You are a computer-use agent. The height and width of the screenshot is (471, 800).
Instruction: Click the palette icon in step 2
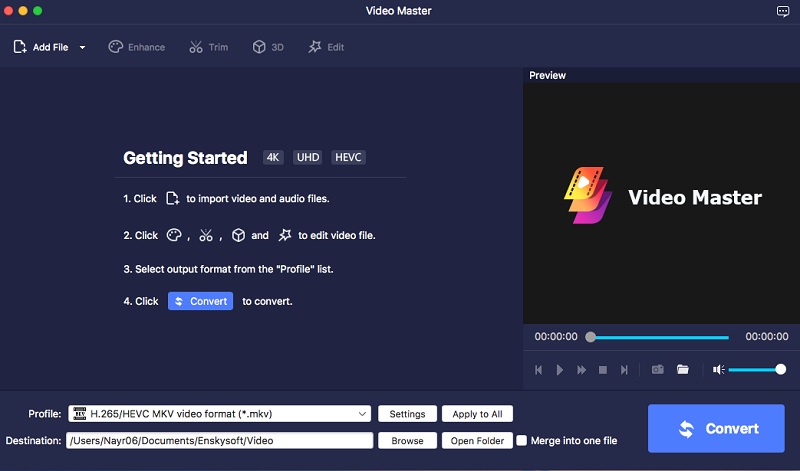tap(174, 235)
